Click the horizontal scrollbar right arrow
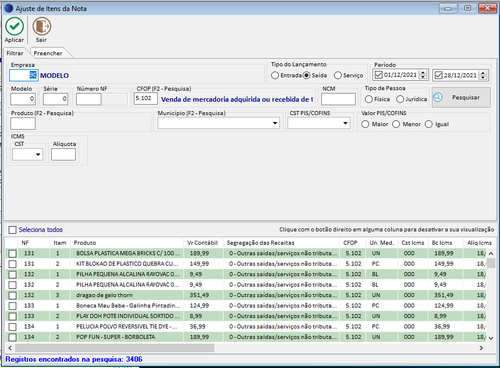The width and height of the screenshot is (500, 368). coord(481,348)
